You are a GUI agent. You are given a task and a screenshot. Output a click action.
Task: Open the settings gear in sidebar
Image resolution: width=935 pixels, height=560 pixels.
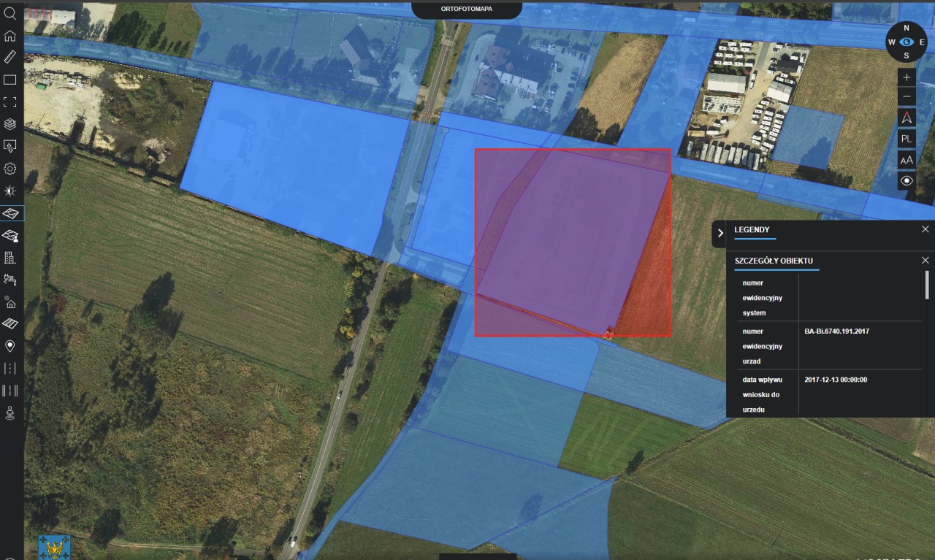[10, 169]
